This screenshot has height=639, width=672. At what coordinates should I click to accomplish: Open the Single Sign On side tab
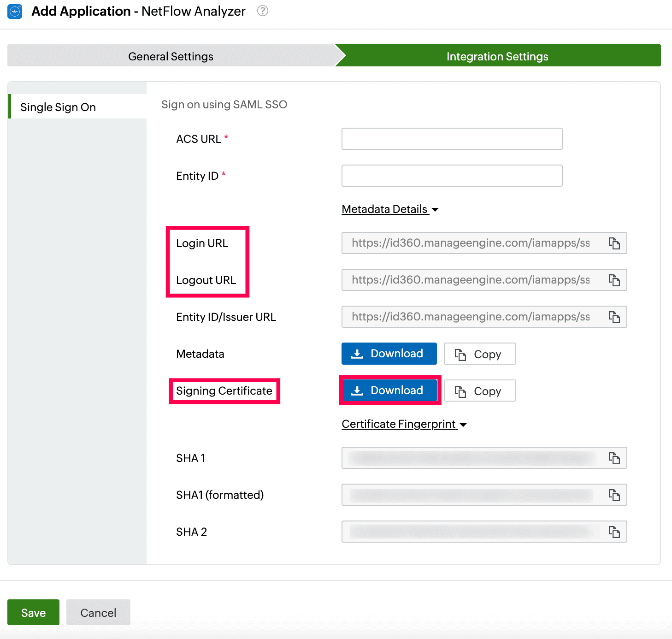(77, 107)
